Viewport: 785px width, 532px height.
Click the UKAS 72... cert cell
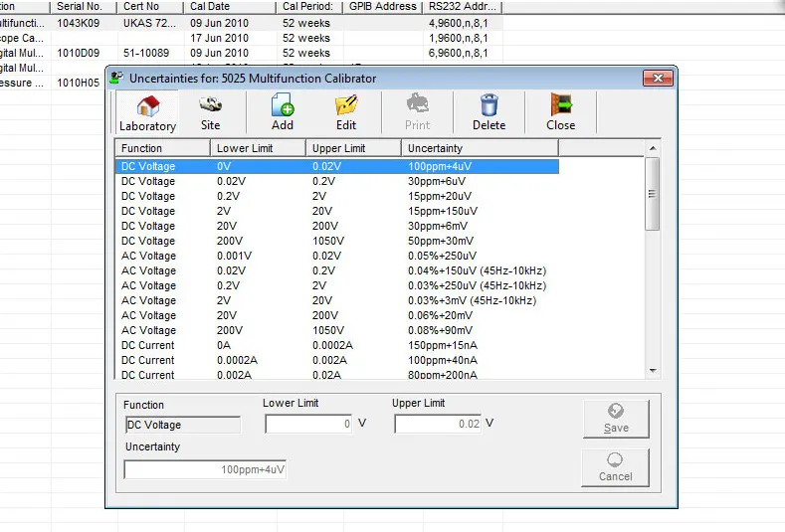[149, 23]
